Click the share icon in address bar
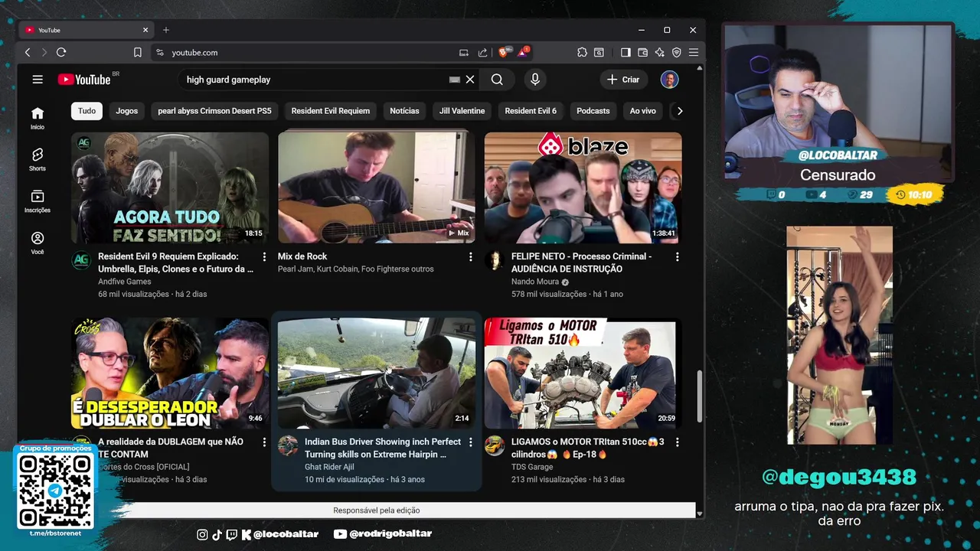 click(x=483, y=52)
